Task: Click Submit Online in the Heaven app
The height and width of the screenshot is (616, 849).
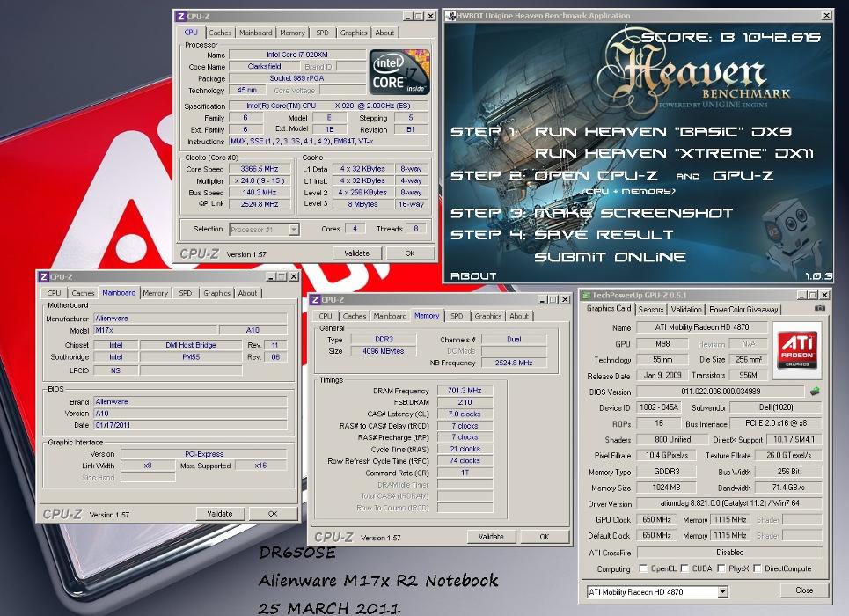Action: tap(611, 257)
